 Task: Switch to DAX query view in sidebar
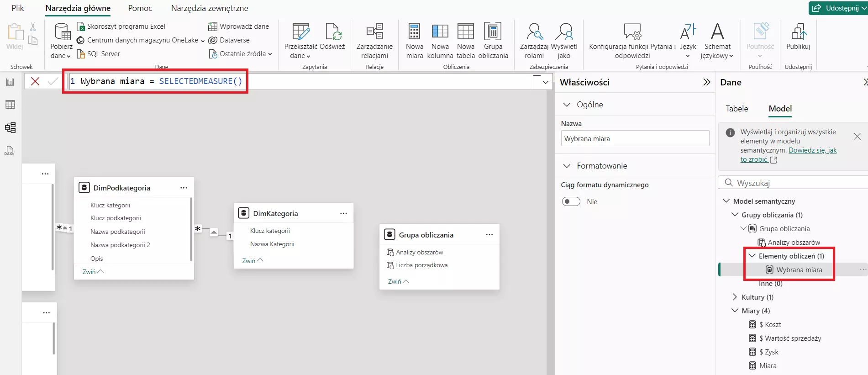[x=10, y=151]
